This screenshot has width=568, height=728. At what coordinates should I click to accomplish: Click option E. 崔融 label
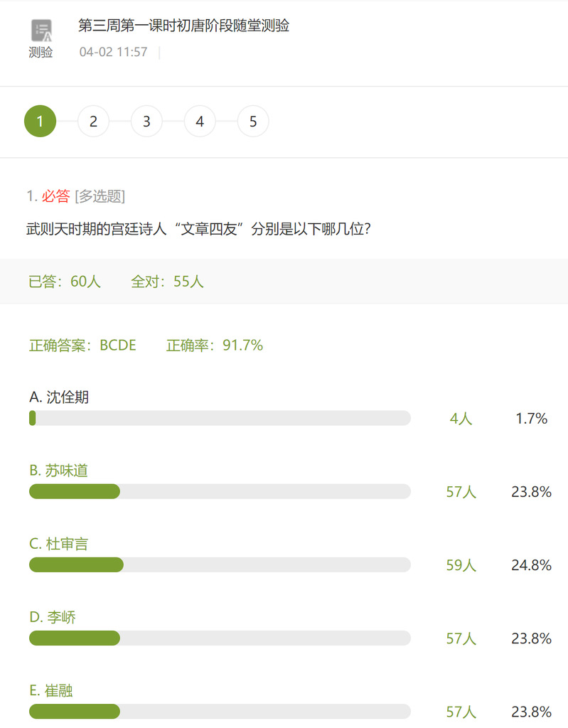51,690
